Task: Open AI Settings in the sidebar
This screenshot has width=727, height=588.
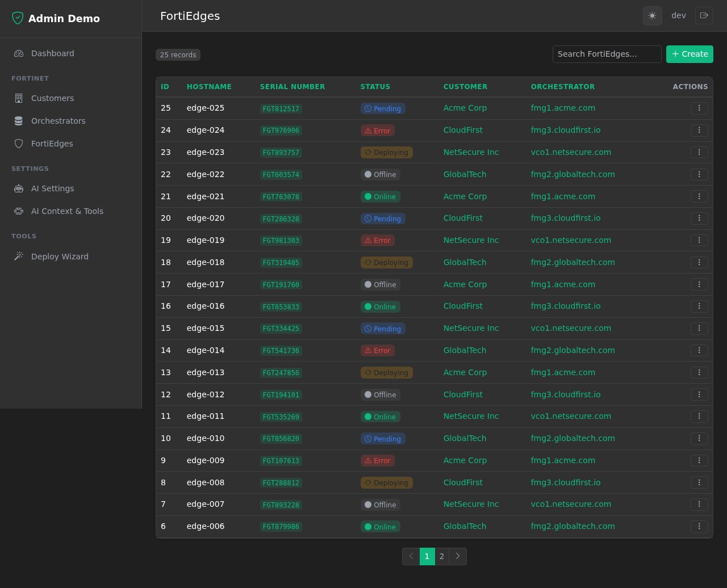Action: (70, 188)
